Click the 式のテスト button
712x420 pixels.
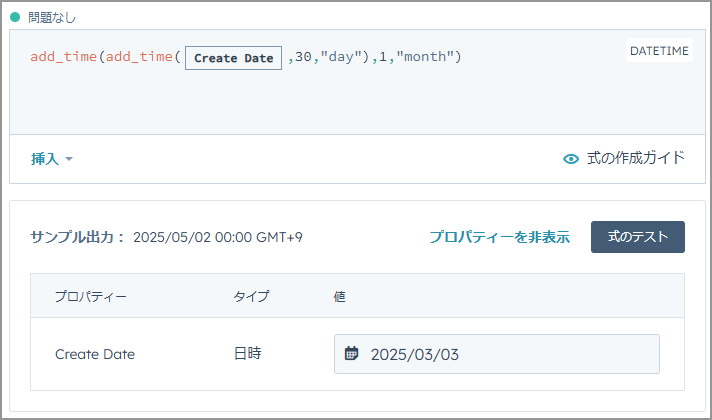point(638,237)
